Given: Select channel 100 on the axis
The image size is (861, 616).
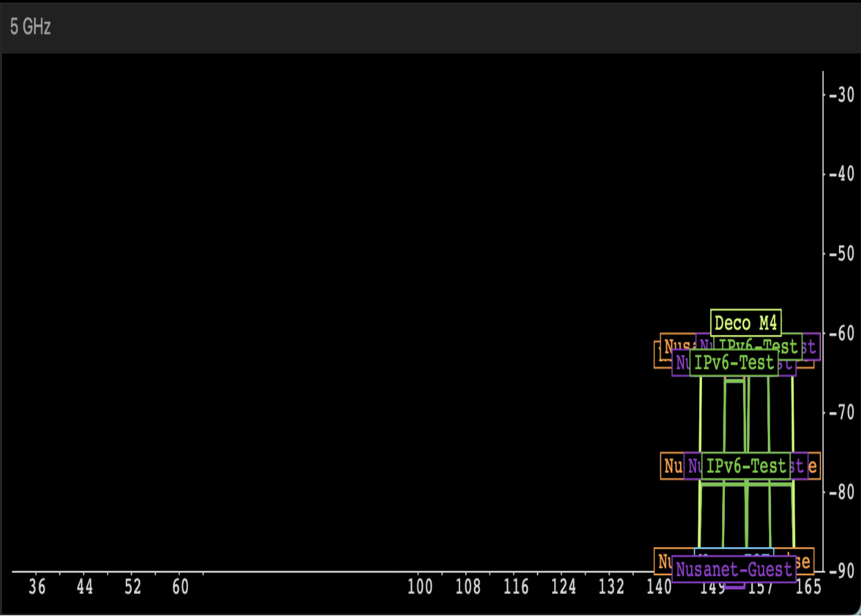Looking at the screenshot, I should pyautogui.click(x=420, y=587).
